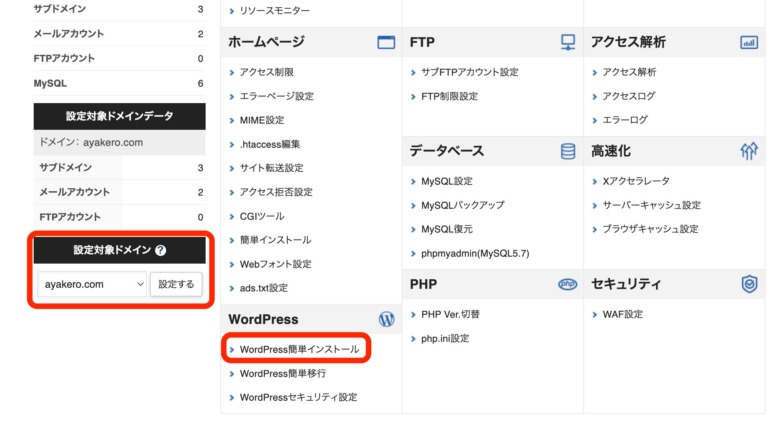Open Xアクセラレータ link
The width and height of the screenshot is (780, 427).
pyautogui.click(x=636, y=181)
